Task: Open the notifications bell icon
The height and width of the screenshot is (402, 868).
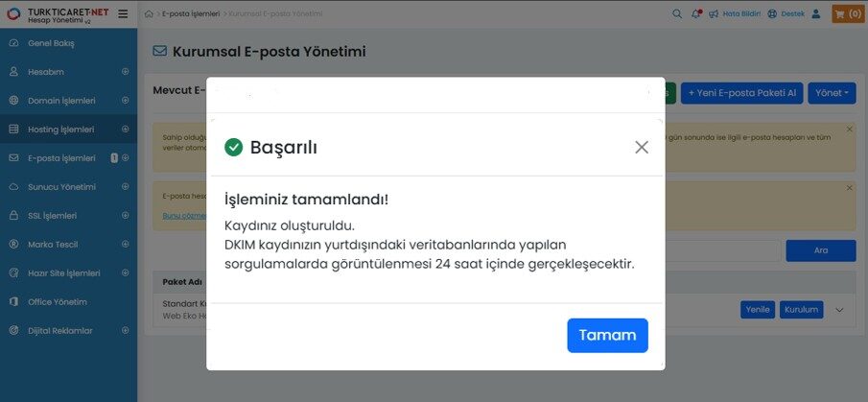Action: pyautogui.click(x=696, y=13)
